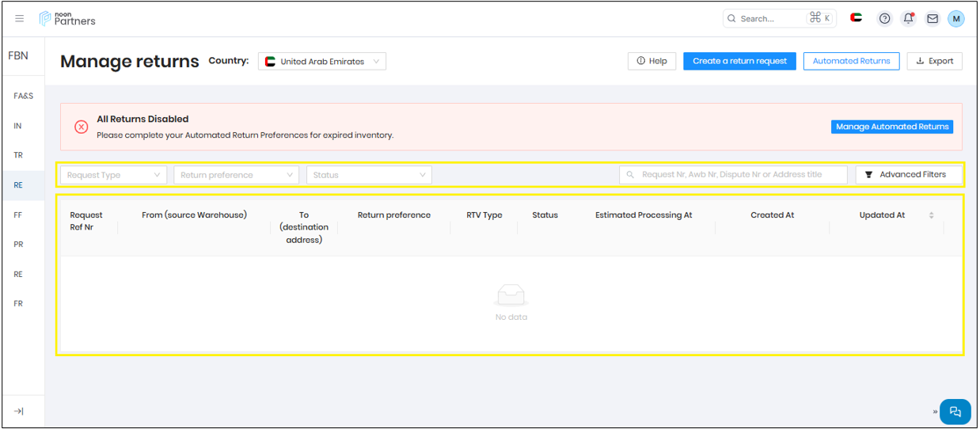Expand the Return preference dropdown
The width and height of the screenshot is (980, 429).
point(236,175)
